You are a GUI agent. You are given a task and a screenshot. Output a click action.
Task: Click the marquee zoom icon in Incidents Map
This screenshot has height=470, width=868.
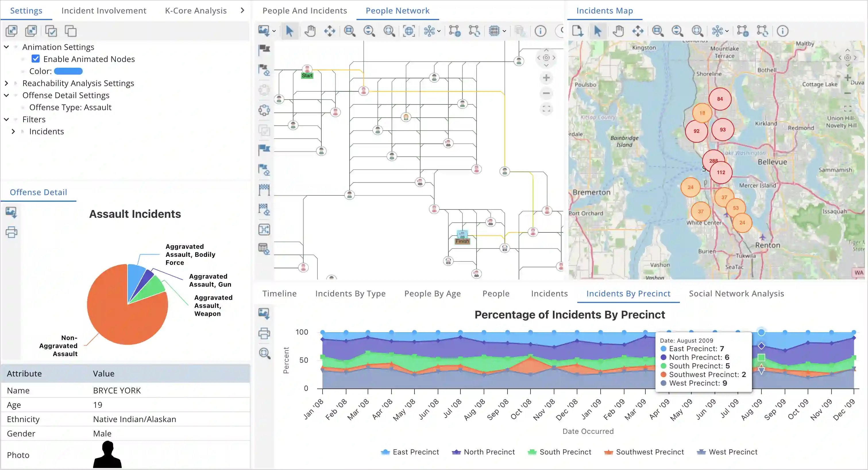click(x=657, y=31)
